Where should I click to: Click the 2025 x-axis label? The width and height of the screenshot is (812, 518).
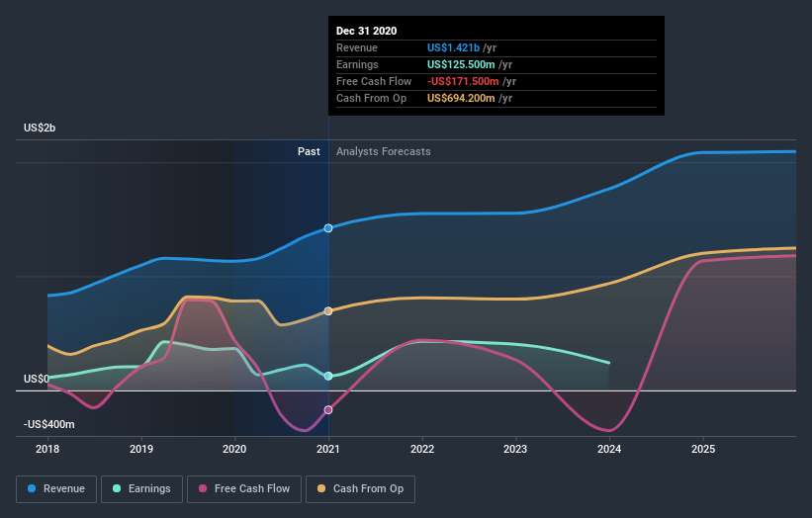click(703, 449)
